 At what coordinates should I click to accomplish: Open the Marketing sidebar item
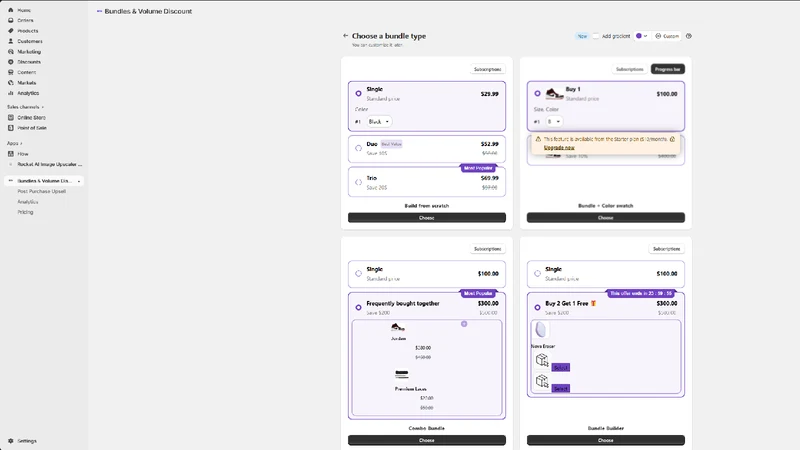[x=29, y=52]
